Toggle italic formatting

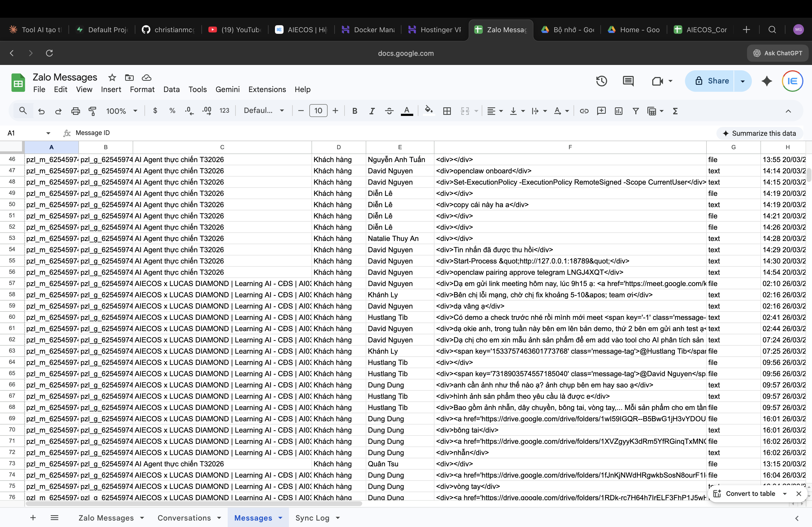pyautogui.click(x=372, y=111)
